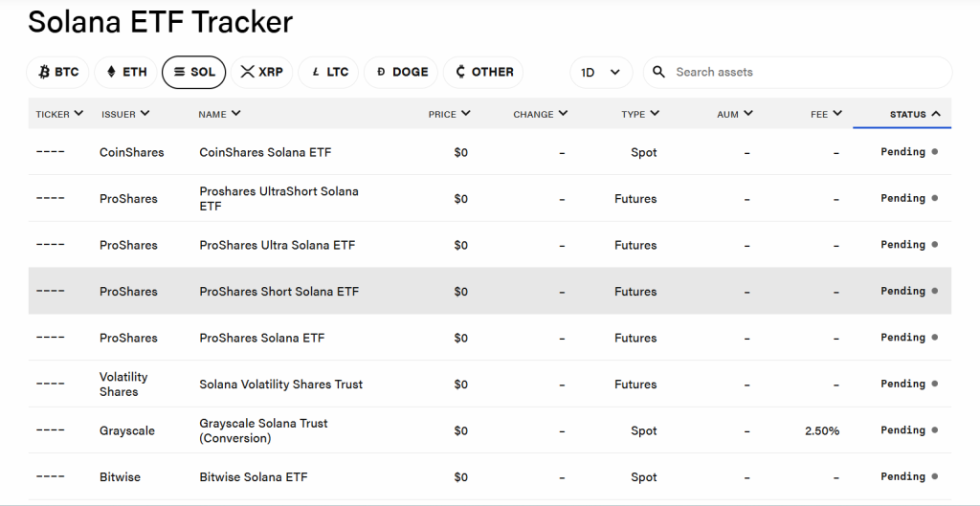The width and height of the screenshot is (980, 506).
Task: Select the SOL filter chip
Action: tap(193, 72)
